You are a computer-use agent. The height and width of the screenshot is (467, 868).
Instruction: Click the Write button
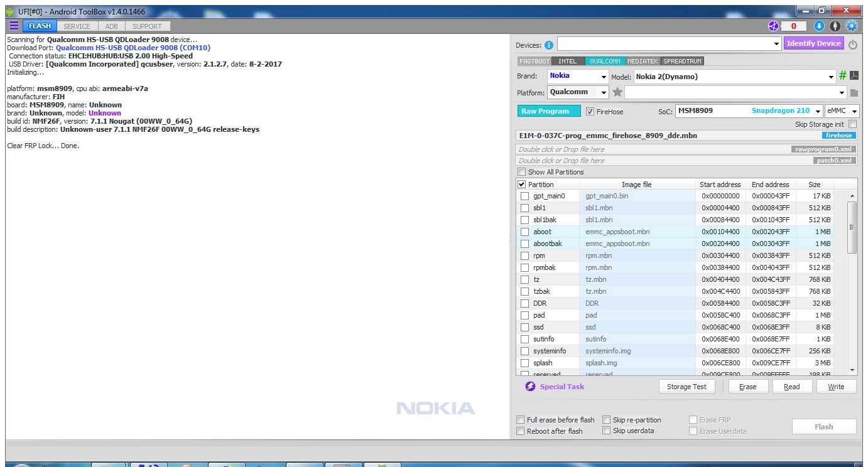837,387
